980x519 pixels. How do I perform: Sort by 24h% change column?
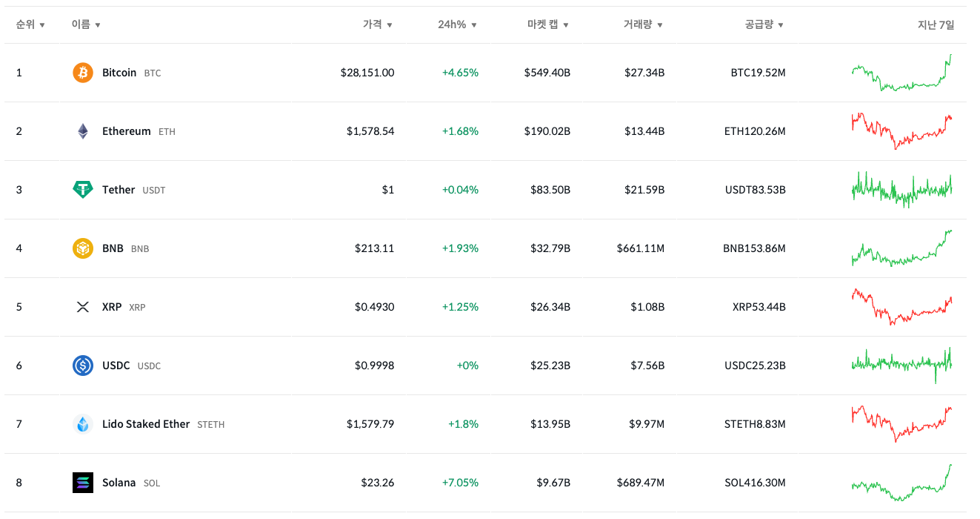coord(457,24)
